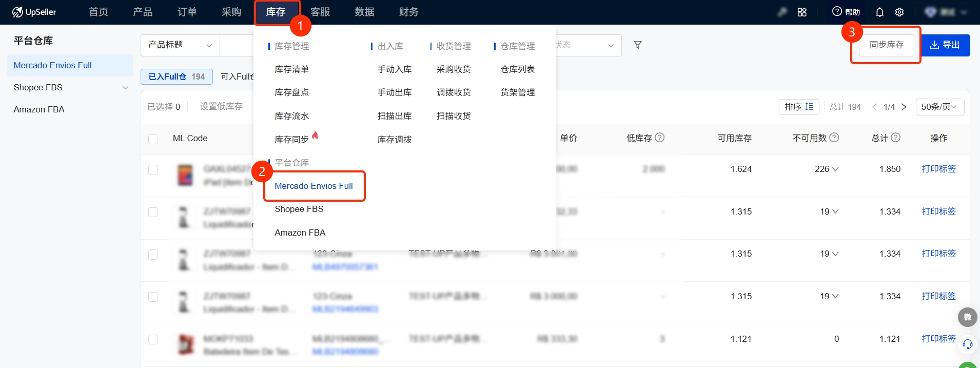
Task: Click the 同步库存 button
Action: coord(887,45)
